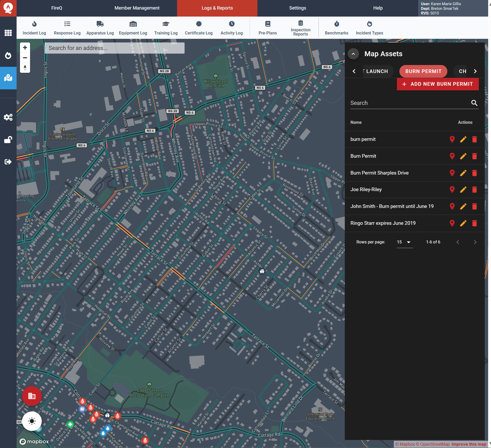
Task: Click the Training Log graduation cap icon
Action: (x=166, y=24)
